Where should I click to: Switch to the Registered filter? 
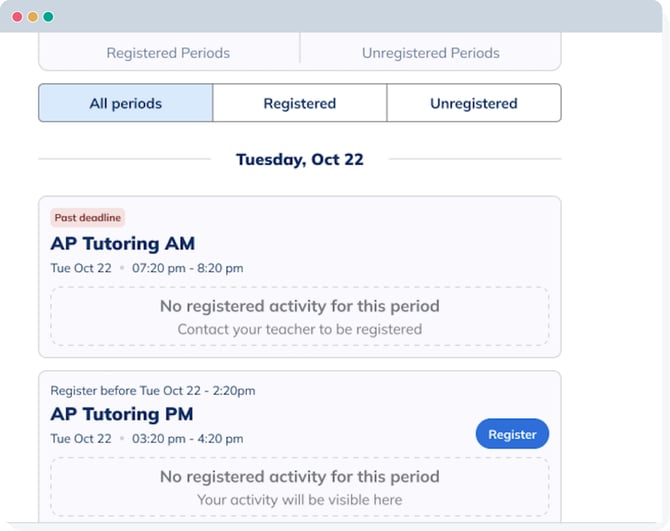coord(299,103)
